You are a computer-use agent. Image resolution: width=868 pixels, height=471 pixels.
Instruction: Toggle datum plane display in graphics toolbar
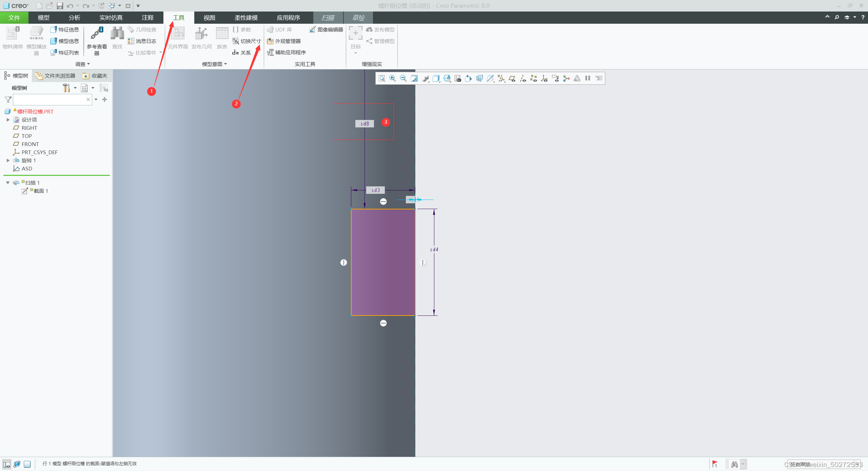[x=512, y=79]
